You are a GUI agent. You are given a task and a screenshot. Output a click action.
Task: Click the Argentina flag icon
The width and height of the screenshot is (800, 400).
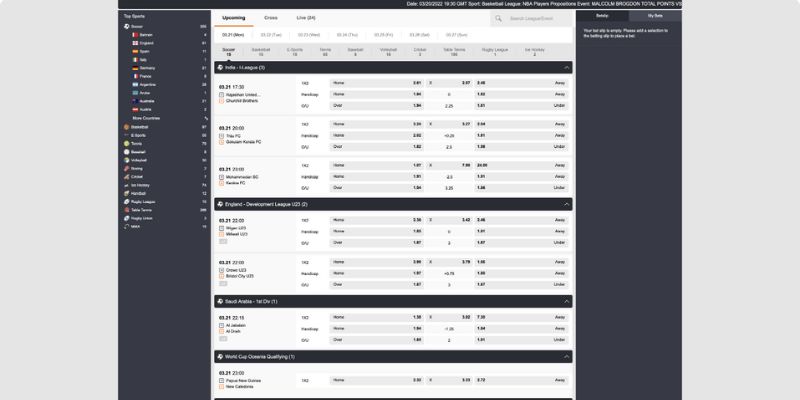pos(135,85)
